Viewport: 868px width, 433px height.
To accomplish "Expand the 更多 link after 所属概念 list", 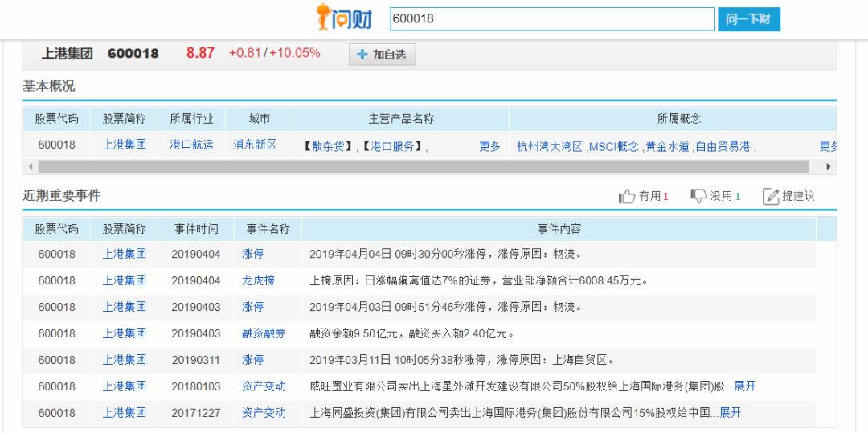I will click(x=829, y=146).
